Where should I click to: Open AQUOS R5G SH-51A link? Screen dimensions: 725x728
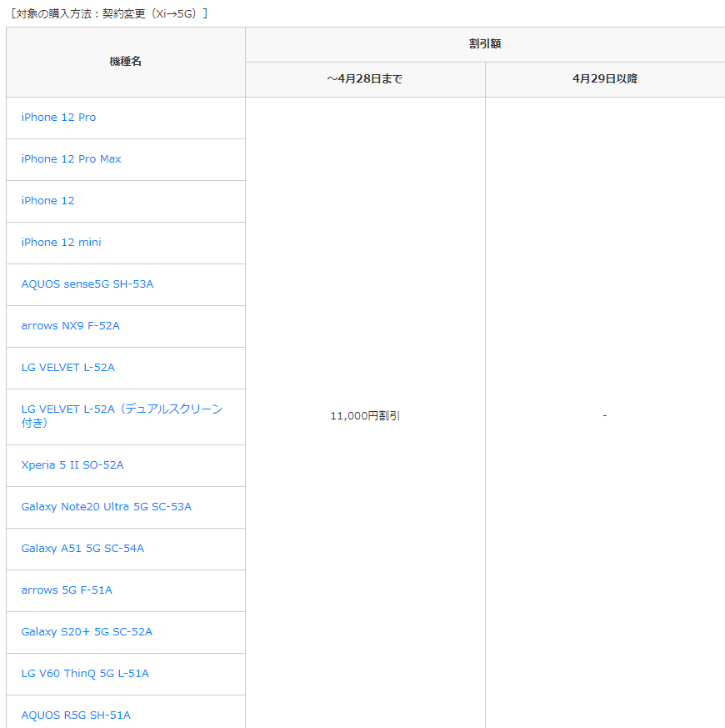point(76,715)
